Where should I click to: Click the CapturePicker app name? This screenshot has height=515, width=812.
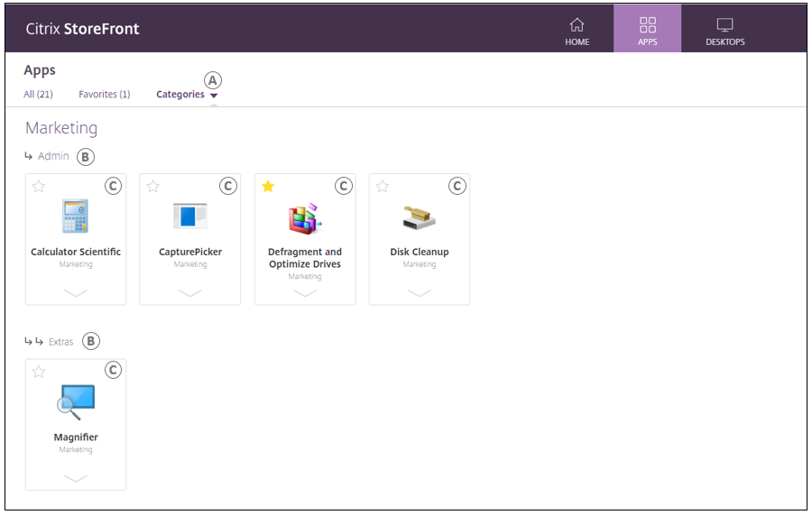pos(190,252)
